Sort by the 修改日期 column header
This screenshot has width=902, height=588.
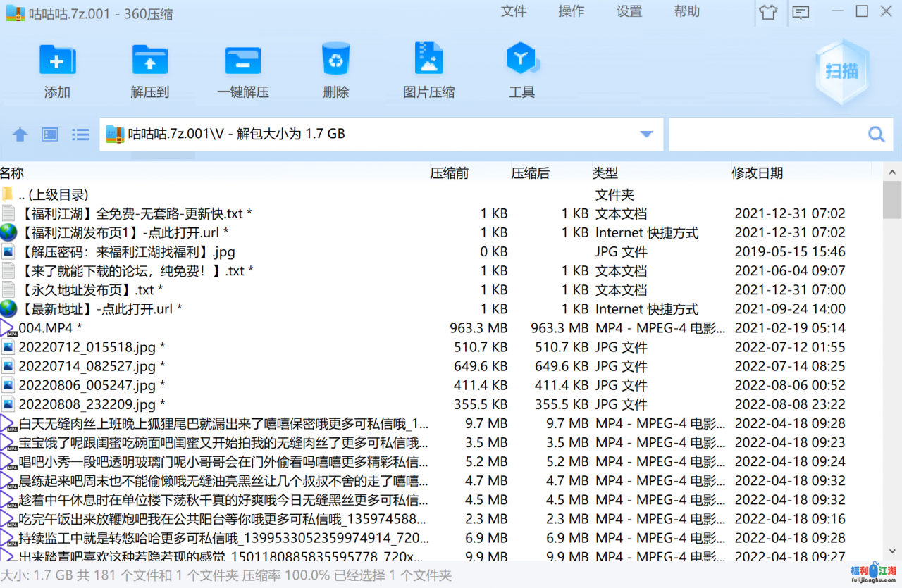pyautogui.click(x=757, y=173)
